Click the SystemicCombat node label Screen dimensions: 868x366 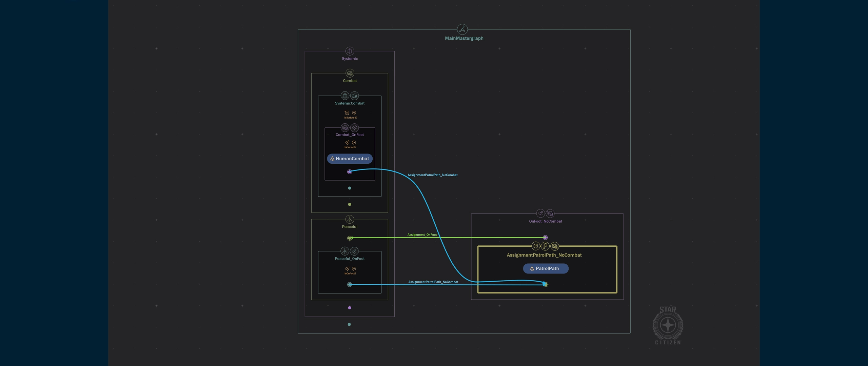[x=350, y=103]
